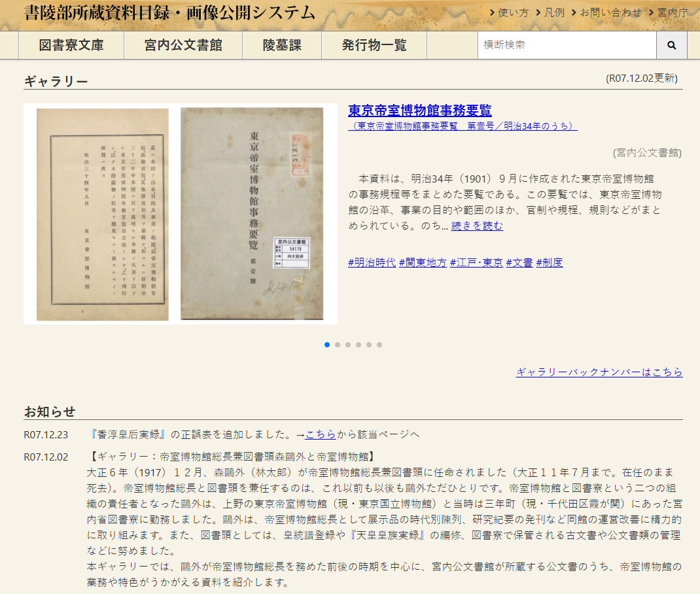Open the 宮内公文書館 menu tab
This screenshot has height=594, width=700.
183,45
